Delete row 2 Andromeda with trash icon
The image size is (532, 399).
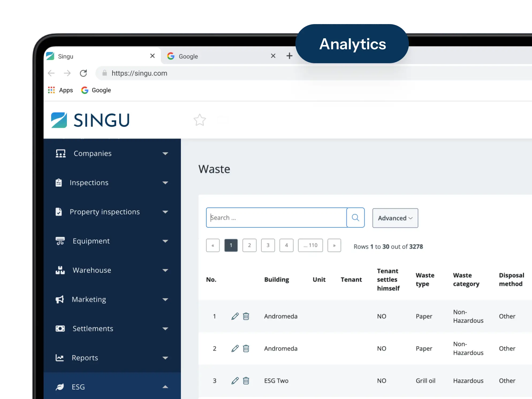[x=246, y=348]
